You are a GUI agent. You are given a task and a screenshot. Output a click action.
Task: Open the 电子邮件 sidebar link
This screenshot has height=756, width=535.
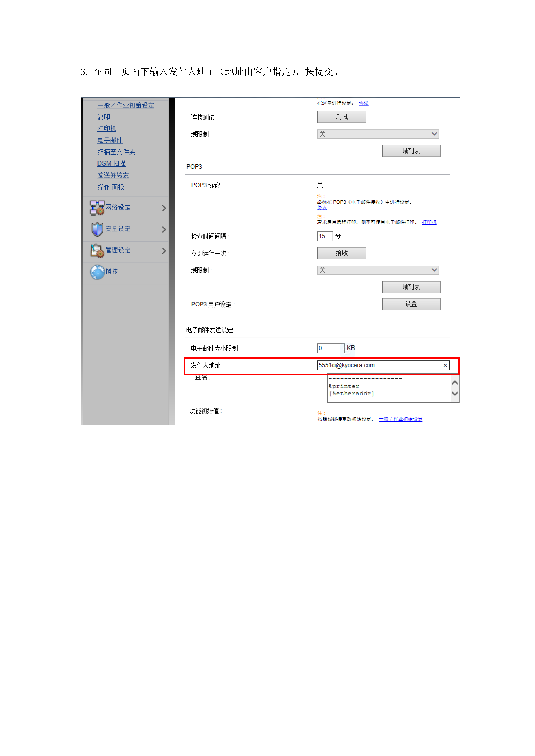(110, 140)
